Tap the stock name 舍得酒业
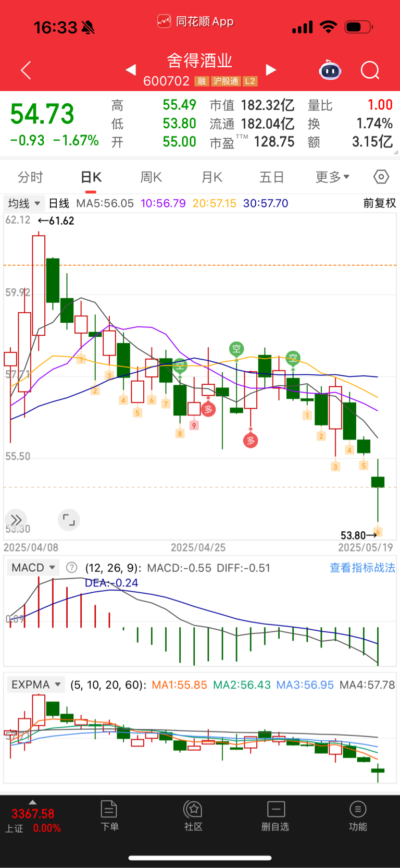The height and width of the screenshot is (868, 400). (199, 60)
